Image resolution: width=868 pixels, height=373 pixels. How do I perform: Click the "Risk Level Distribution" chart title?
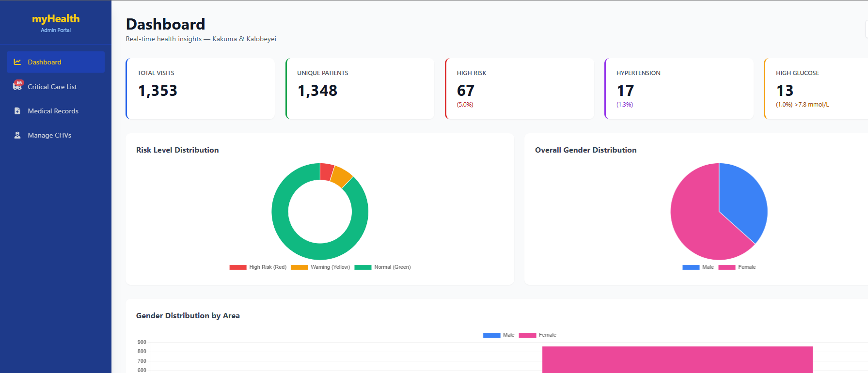[x=177, y=150]
